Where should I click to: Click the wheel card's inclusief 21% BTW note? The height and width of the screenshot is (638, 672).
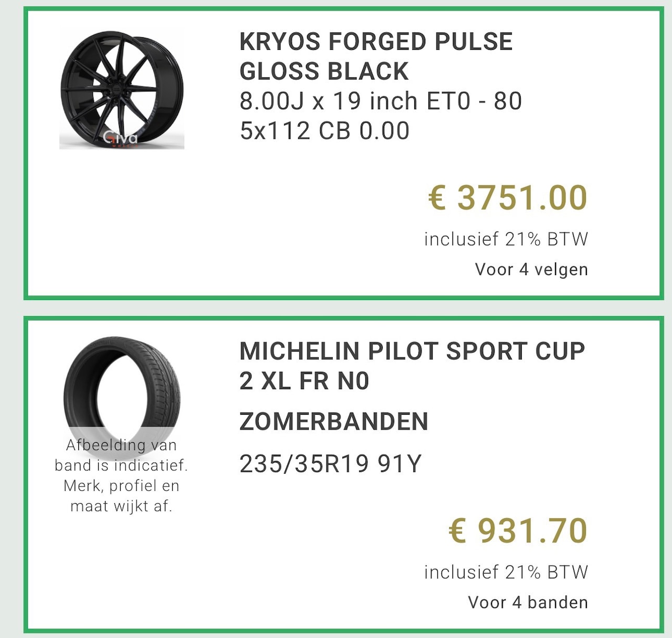[x=506, y=239]
